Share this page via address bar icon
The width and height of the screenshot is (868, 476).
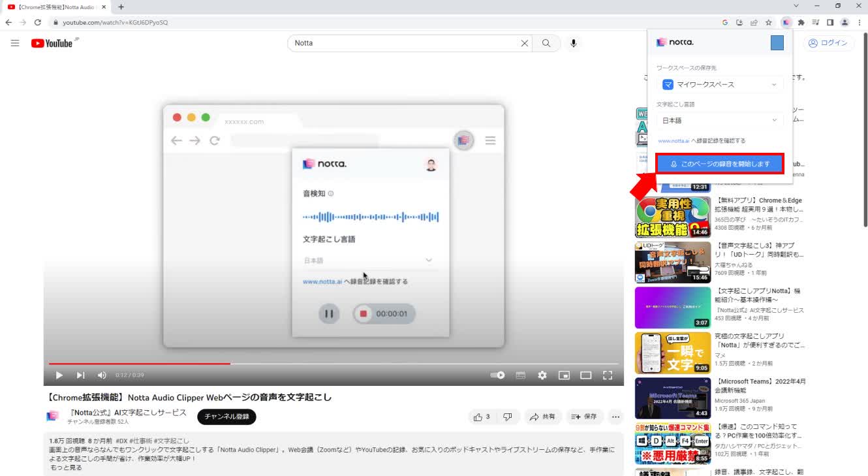click(754, 22)
